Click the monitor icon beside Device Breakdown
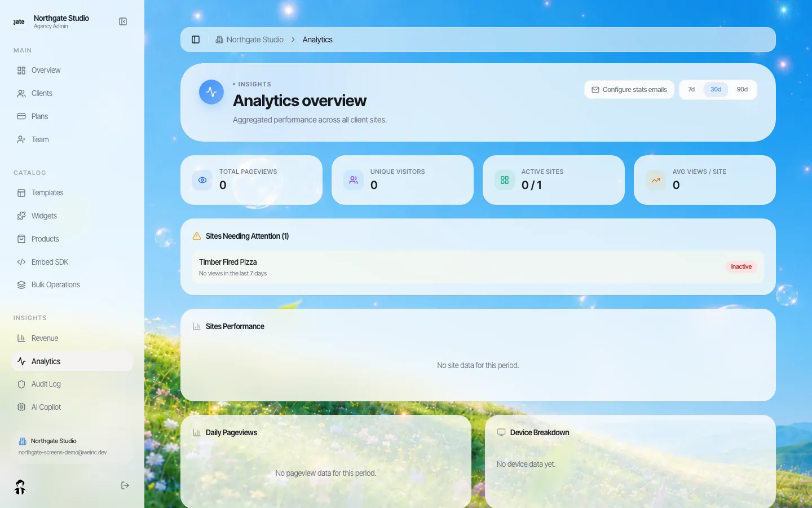This screenshot has width=812, height=508. tap(501, 432)
